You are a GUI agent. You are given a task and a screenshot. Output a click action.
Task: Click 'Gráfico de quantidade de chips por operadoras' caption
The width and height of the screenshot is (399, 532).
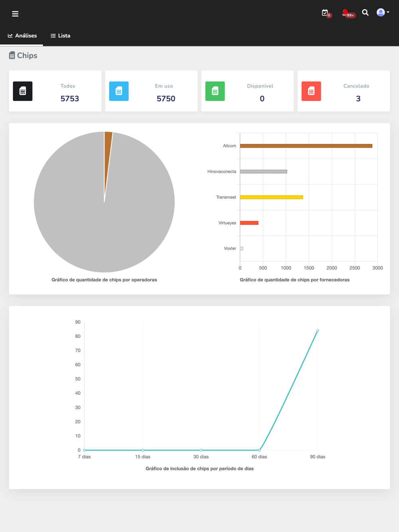click(x=104, y=280)
